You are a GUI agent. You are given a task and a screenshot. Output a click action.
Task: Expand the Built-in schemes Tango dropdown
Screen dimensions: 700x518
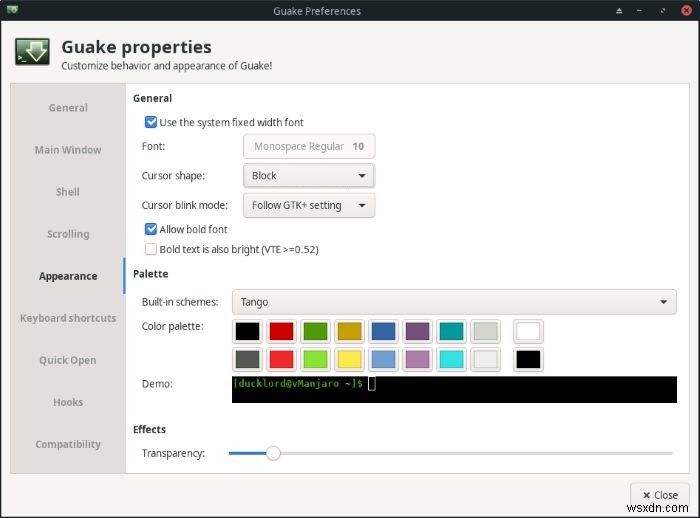[x=454, y=302]
